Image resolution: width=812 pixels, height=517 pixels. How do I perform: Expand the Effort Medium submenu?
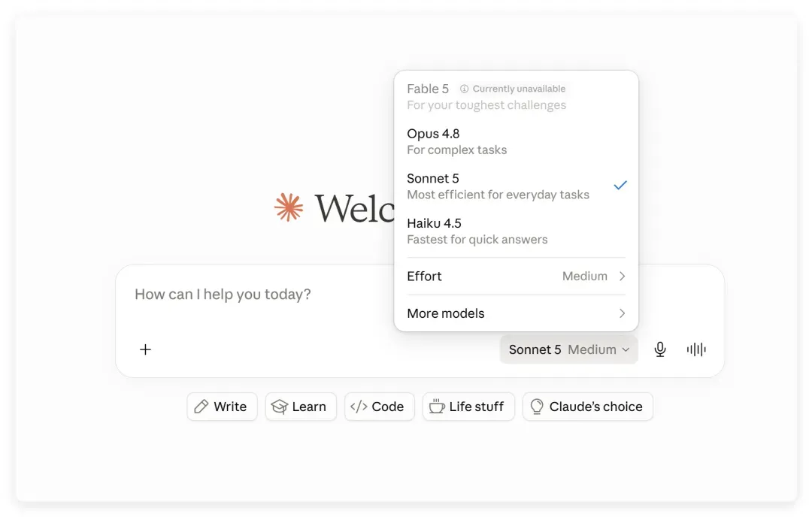[517, 277]
